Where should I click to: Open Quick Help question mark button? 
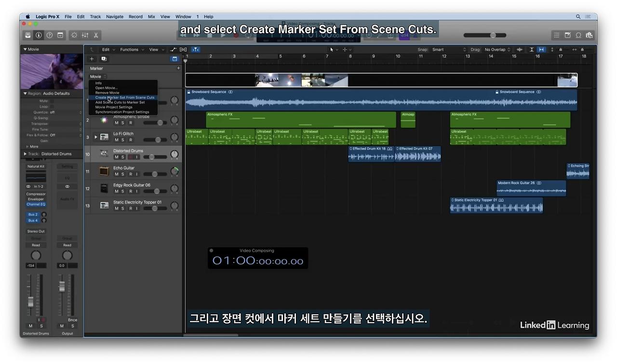tap(49, 35)
